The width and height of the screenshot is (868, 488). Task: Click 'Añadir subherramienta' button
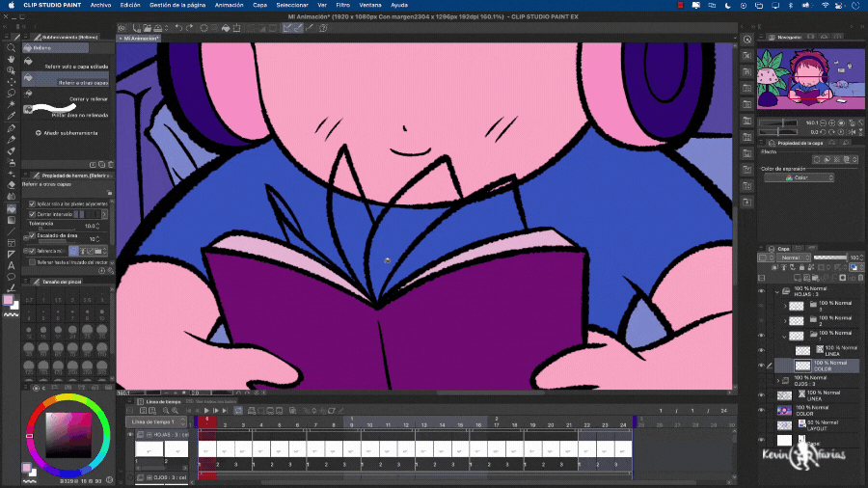pos(67,133)
